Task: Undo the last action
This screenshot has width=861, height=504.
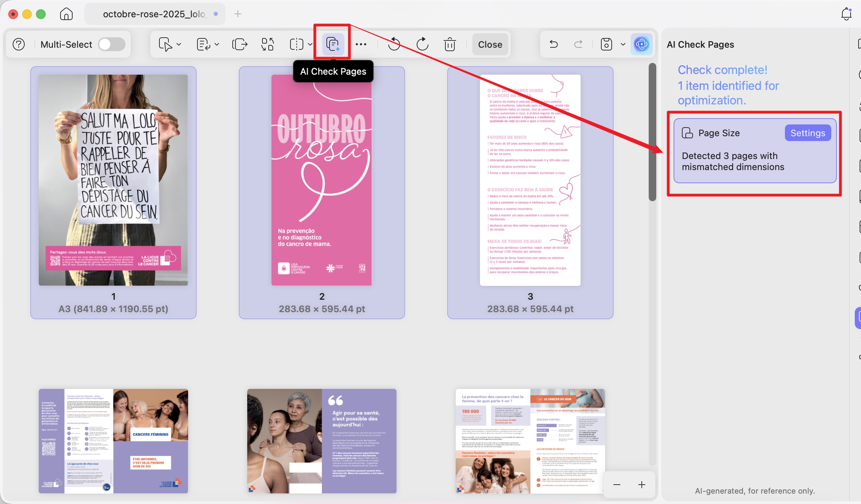Action: (x=554, y=44)
